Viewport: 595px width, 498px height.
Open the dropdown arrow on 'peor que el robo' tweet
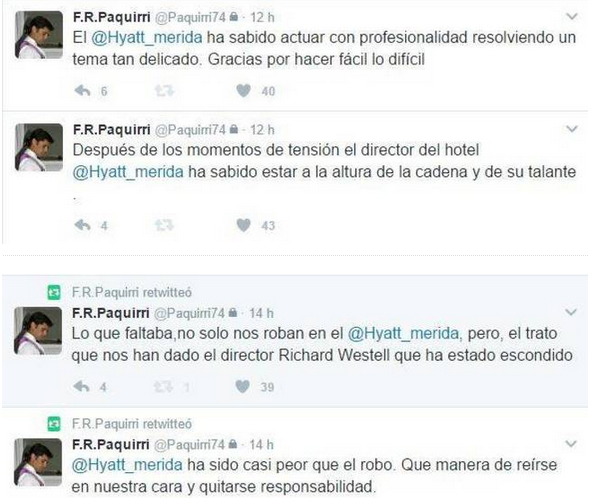tap(571, 444)
